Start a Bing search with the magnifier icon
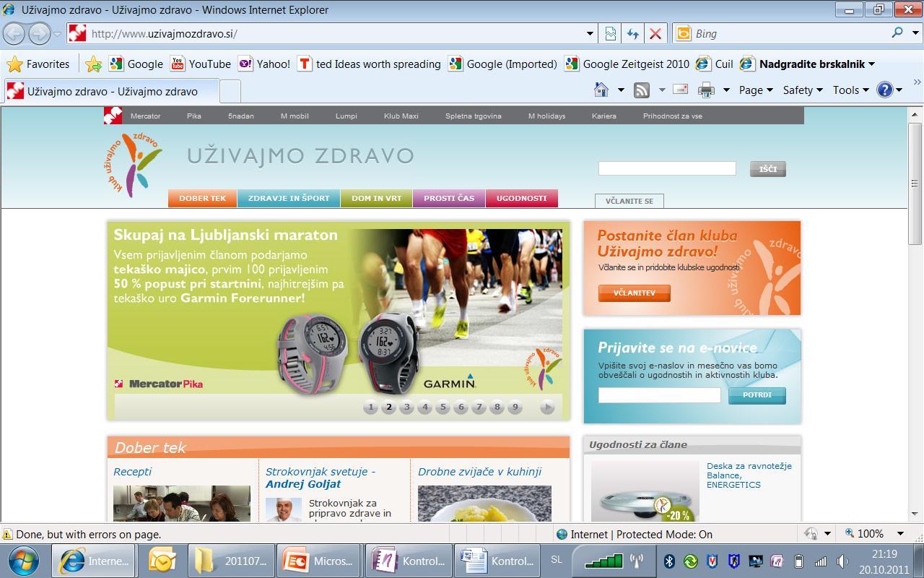The height and width of the screenshot is (578, 924). 897,33
